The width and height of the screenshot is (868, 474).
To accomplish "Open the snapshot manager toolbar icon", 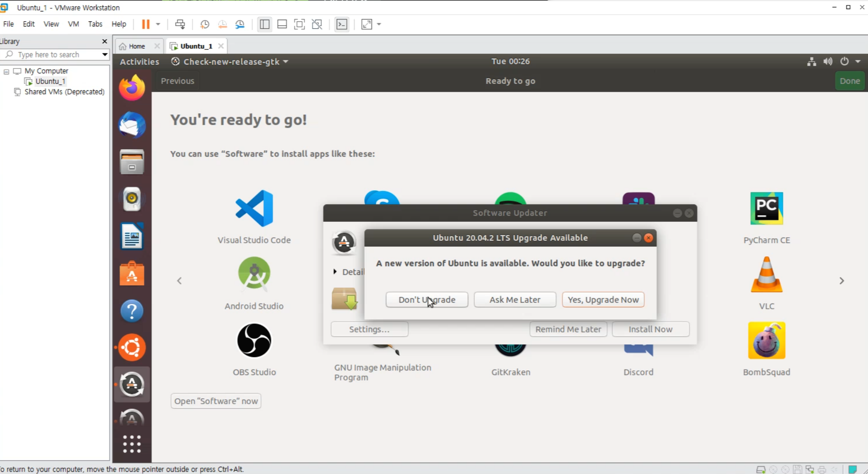I will pyautogui.click(x=240, y=24).
